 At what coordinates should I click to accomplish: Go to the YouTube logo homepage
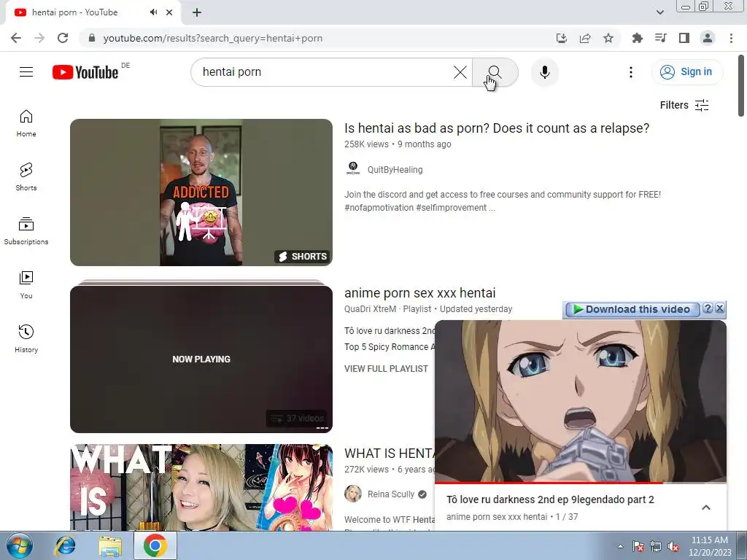coord(85,72)
